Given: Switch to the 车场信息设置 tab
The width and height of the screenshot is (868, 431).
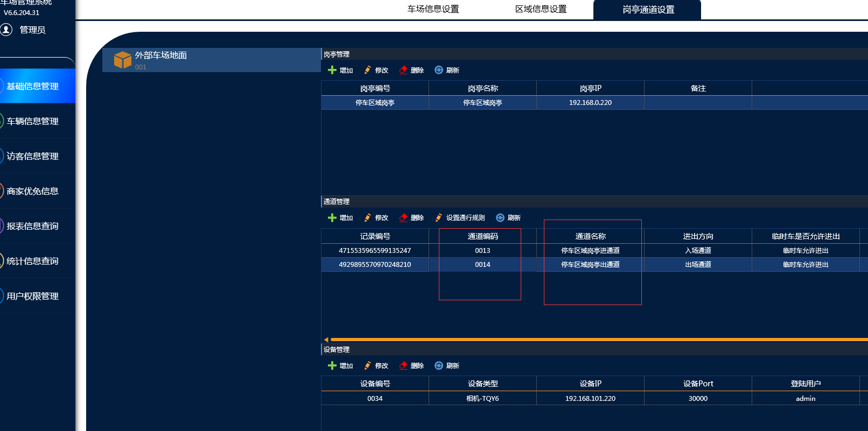Looking at the screenshot, I should coord(433,9).
